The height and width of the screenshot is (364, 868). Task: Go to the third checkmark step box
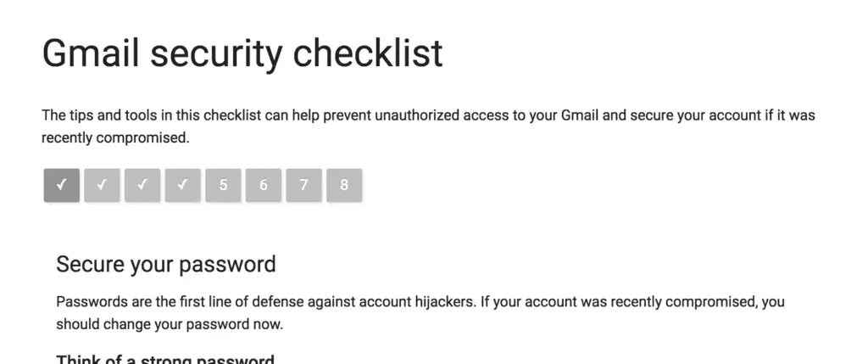(x=142, y=185)
